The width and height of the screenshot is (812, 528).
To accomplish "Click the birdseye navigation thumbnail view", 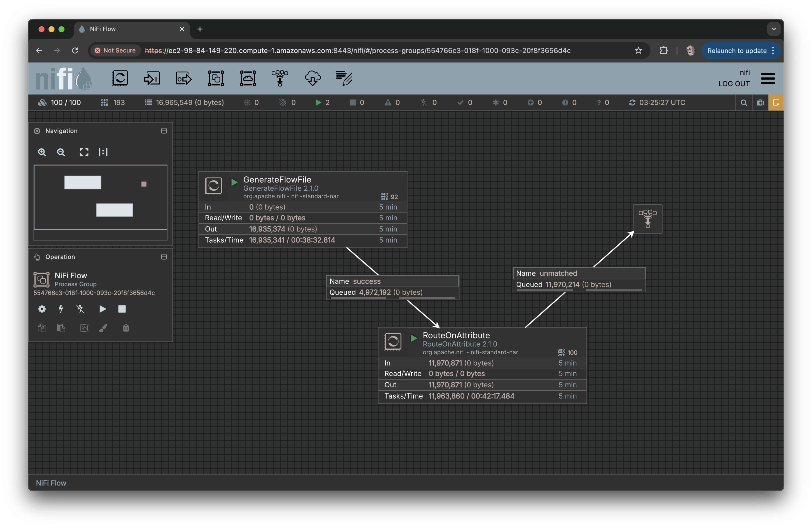I will pyautogui.click(x=100, y=197).
